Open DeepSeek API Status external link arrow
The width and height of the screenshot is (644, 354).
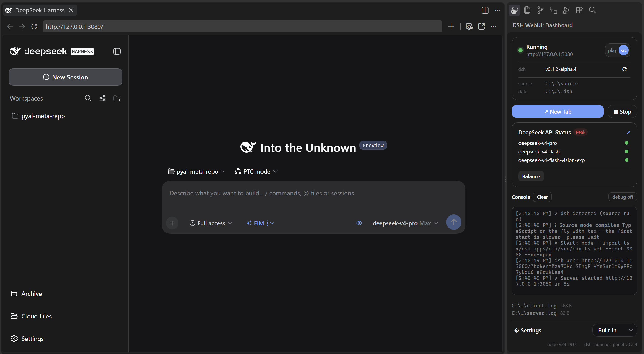pyautogui.click(x=628, y=133)
